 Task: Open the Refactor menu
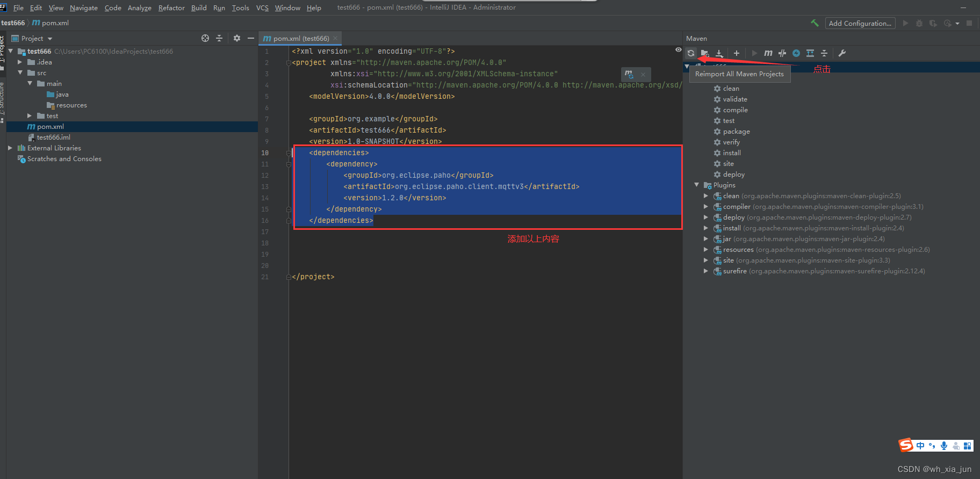click(x=171, y=8)
